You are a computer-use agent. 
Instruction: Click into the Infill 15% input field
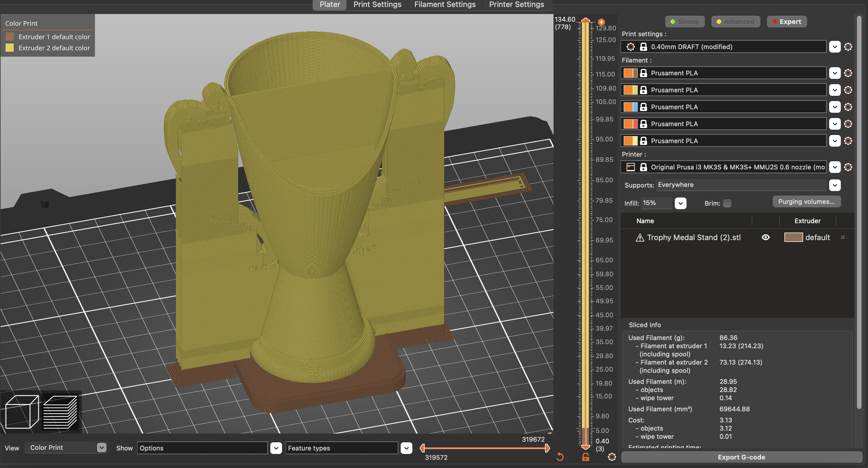tap(656, 203)
